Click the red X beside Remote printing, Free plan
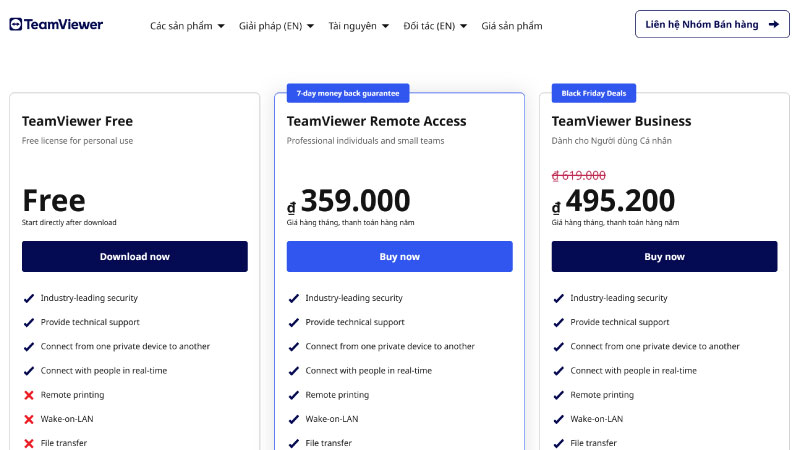Image resolution: width=800 pixels, height=450 pixels. tap(29, 395)
